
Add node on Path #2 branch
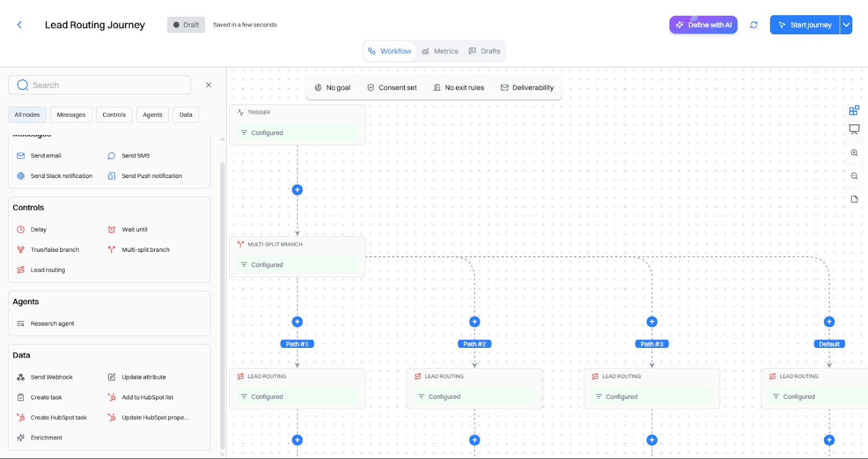[x=475, y=322]
